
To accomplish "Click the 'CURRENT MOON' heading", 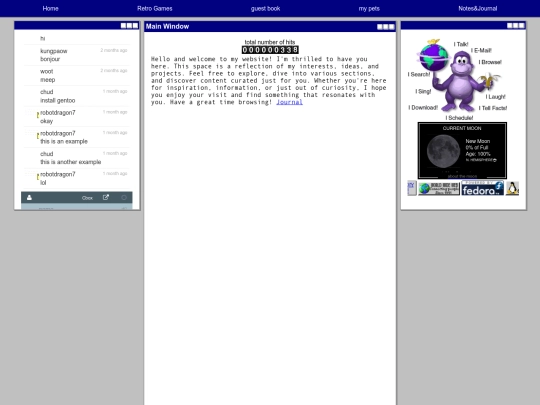I will 462,128.
